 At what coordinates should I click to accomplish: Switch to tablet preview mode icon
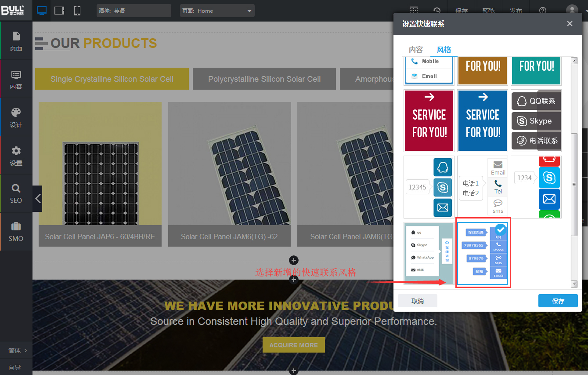(59, 11)
